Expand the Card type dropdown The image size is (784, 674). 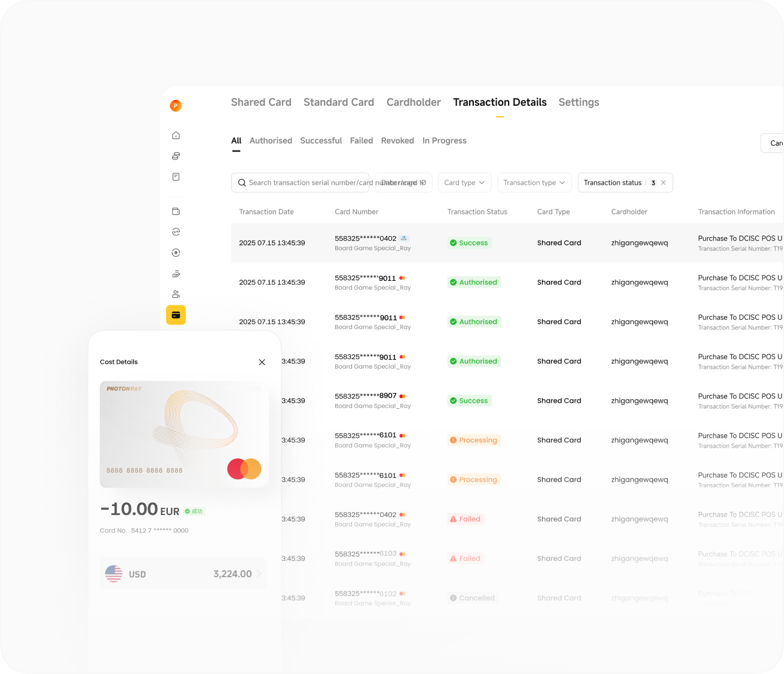[465, 183]
